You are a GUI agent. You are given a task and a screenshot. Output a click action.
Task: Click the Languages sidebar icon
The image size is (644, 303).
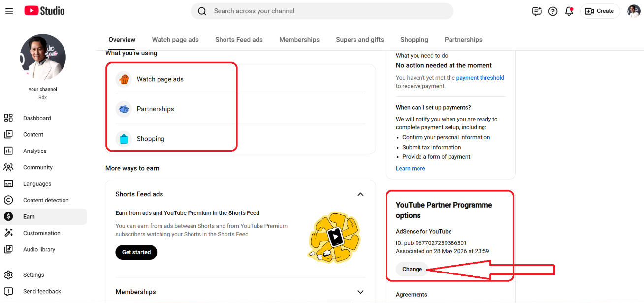8,184
